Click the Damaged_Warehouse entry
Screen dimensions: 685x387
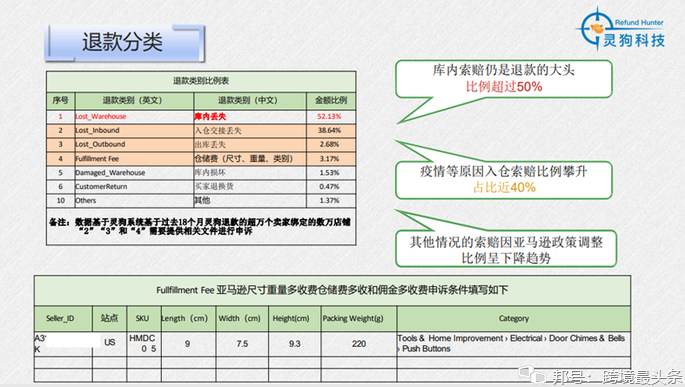134,173
